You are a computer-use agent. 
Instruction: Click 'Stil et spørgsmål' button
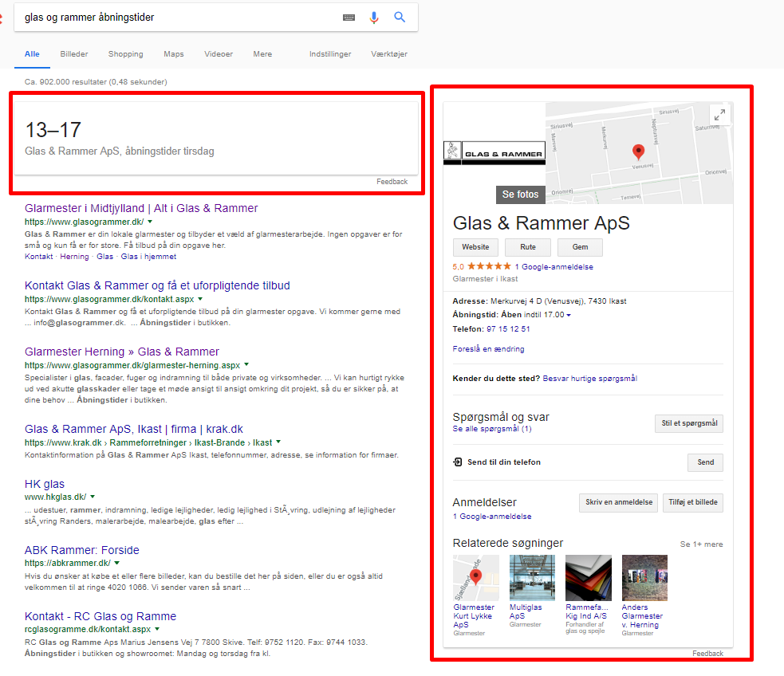pos(689,423)
